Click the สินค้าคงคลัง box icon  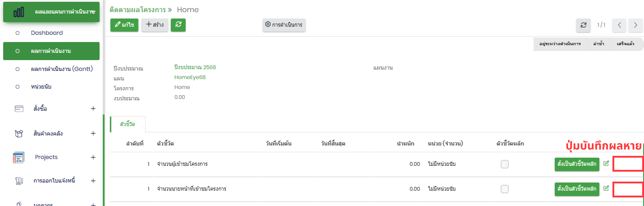click(x=19, y=133)
